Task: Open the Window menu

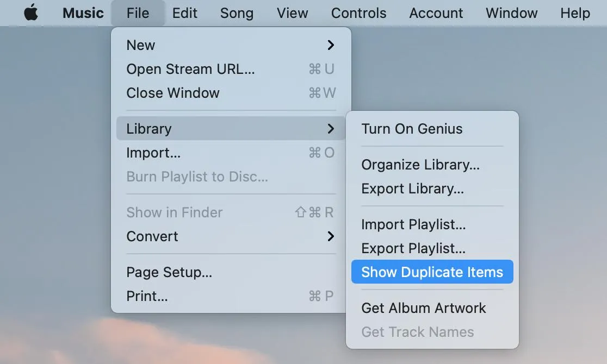Action: tap(512, 13)
